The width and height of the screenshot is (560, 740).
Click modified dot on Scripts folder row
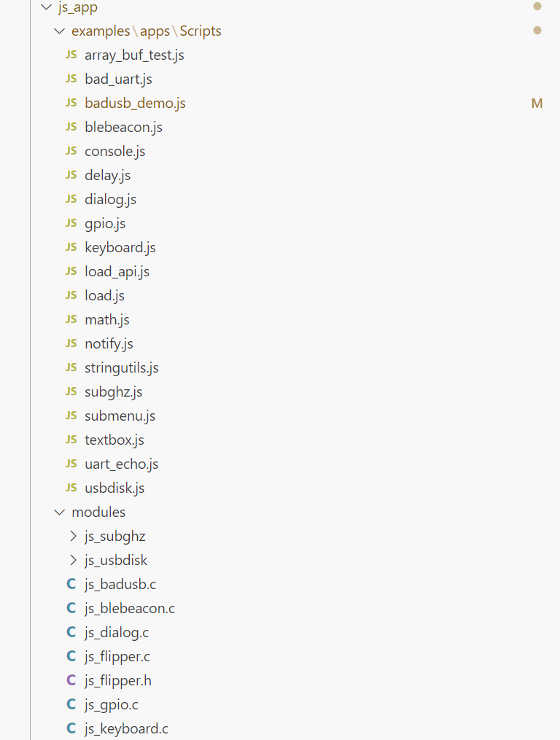[x=537, y=31]
